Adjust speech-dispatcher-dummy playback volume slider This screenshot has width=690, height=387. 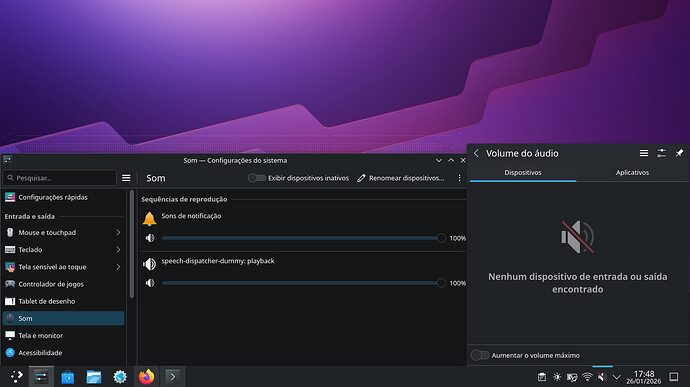pyautogui.click(x=304, y=283)
